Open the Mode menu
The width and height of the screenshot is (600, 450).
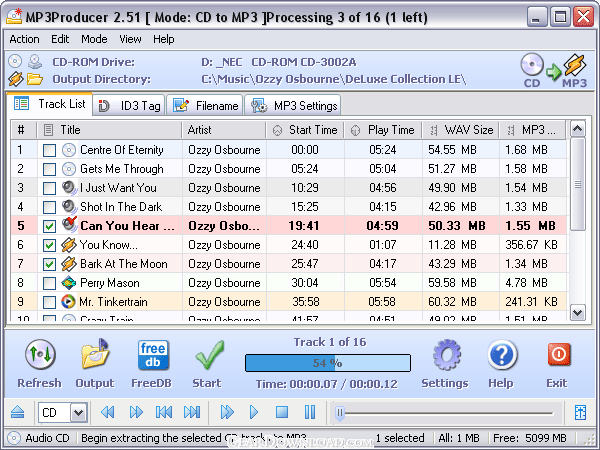(94, 39)
